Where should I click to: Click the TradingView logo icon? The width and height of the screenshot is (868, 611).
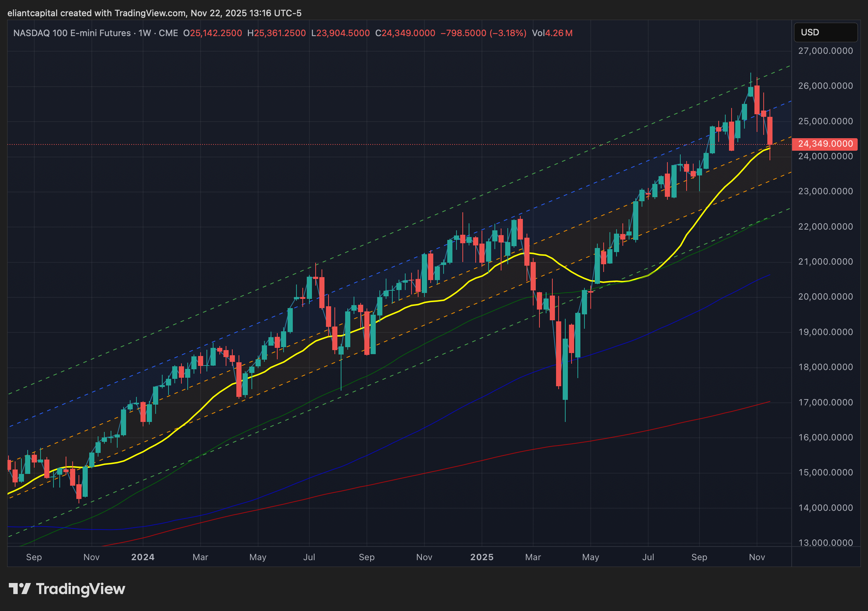click(20, 589)
